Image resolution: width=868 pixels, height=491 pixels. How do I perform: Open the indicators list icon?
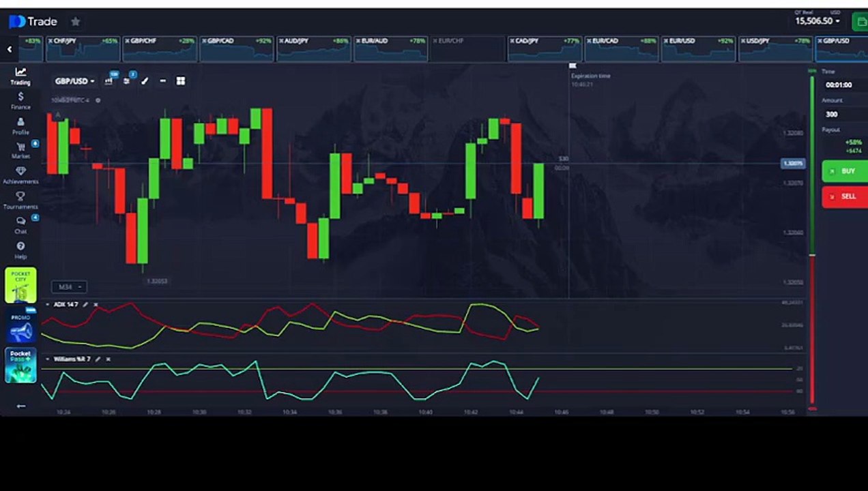pos(126,80)
